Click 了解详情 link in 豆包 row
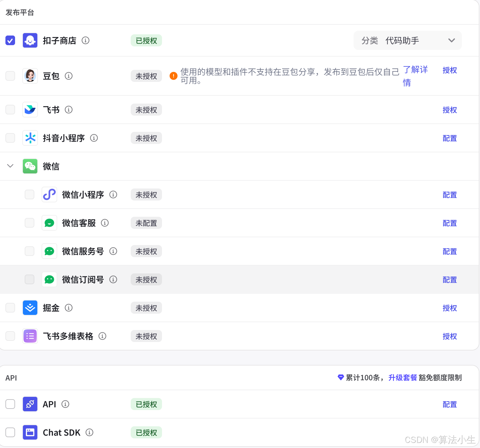 pyautogui.click(x=415, y=76)
